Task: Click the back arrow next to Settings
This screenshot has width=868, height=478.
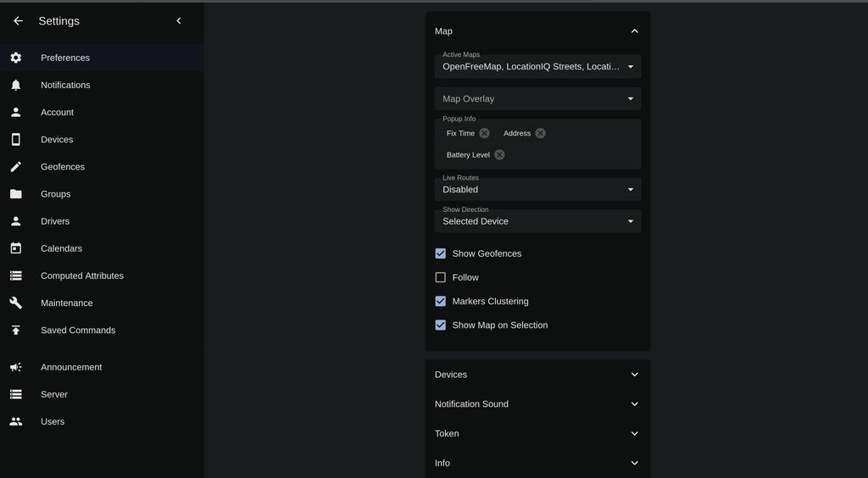Action: [x=18, y=21]
